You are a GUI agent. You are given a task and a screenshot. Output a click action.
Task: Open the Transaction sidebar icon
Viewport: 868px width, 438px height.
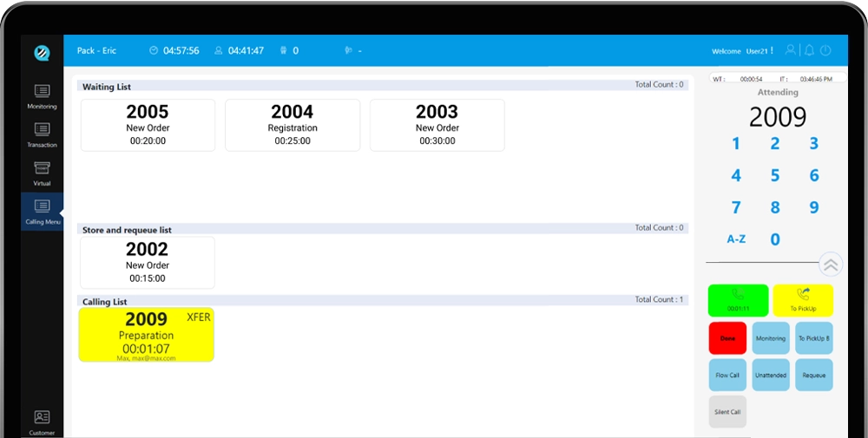tap(42, 134)
